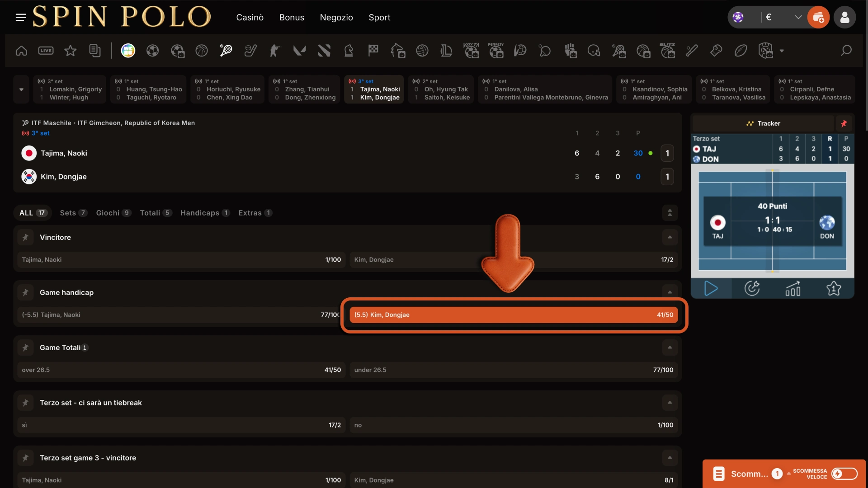This screenshot has width=868, height=488.
Task: Collapse Terzo set game 3 section
Action: click(670, 458)
